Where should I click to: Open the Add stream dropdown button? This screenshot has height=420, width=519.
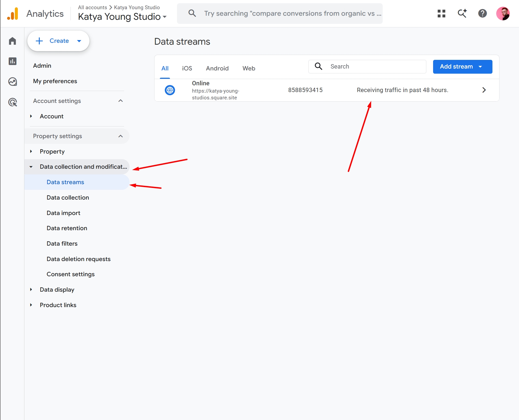pyautogui.click(x=463, y=67)
